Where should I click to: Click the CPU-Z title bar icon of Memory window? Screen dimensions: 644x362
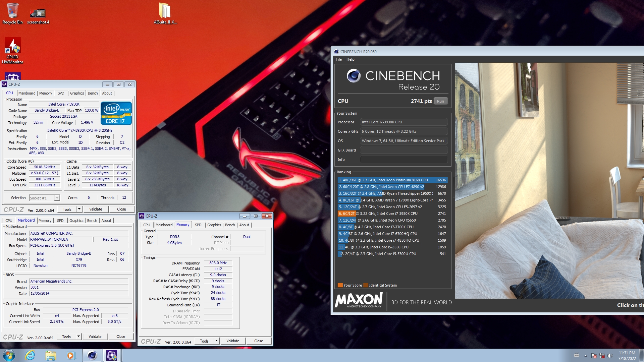142,216
